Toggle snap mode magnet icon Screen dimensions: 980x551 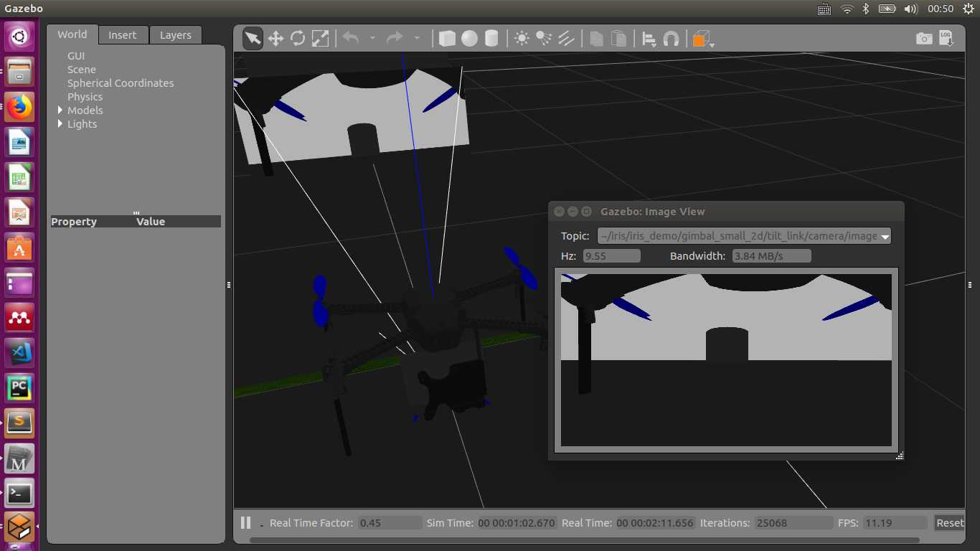[x=672, y=39]
